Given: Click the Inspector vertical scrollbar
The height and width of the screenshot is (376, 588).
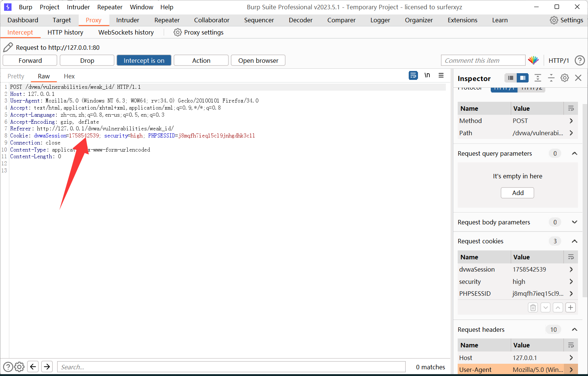Looking at the screenshot, I should coord(585,201).
